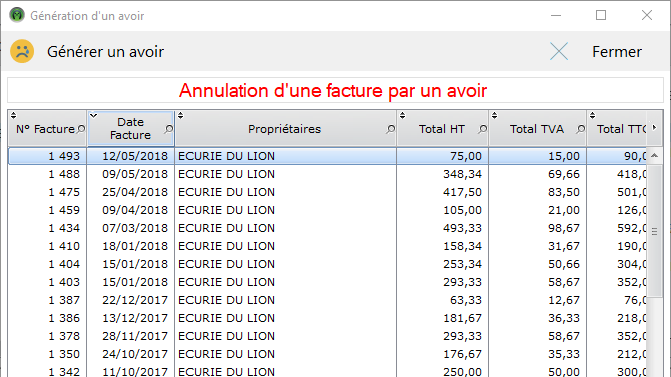Click the app logo in title bar
The image size is (671, 377).
17,15
